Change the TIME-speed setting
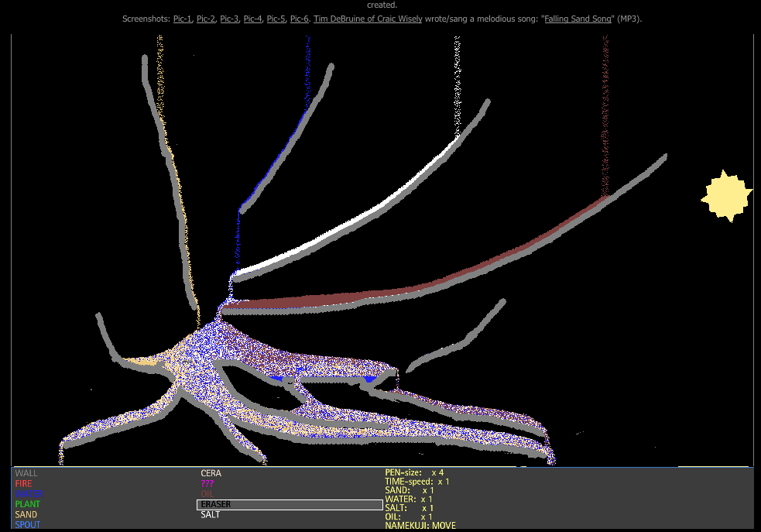This screenshot has width=761, height=532. (417, 482)
